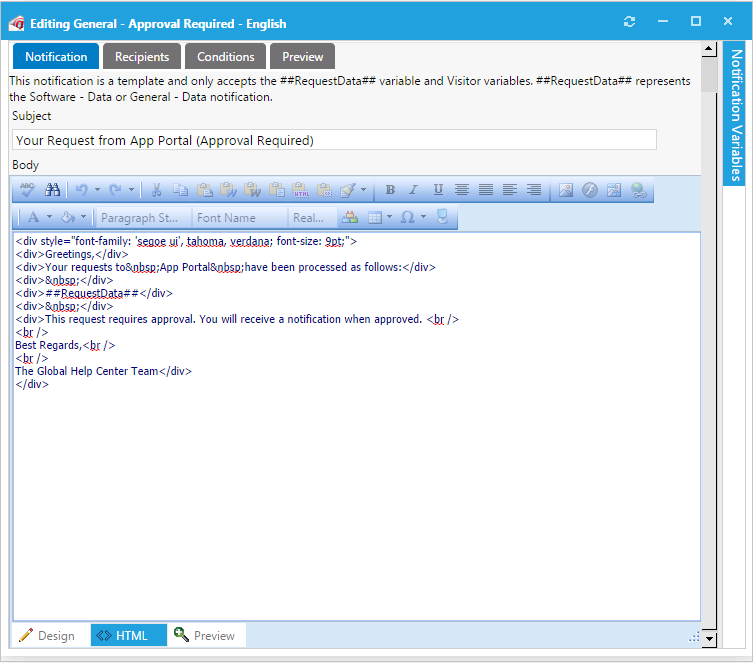Switch editor to Preview mode at bottom
The image size is (755, 663).
click(205, 635)
